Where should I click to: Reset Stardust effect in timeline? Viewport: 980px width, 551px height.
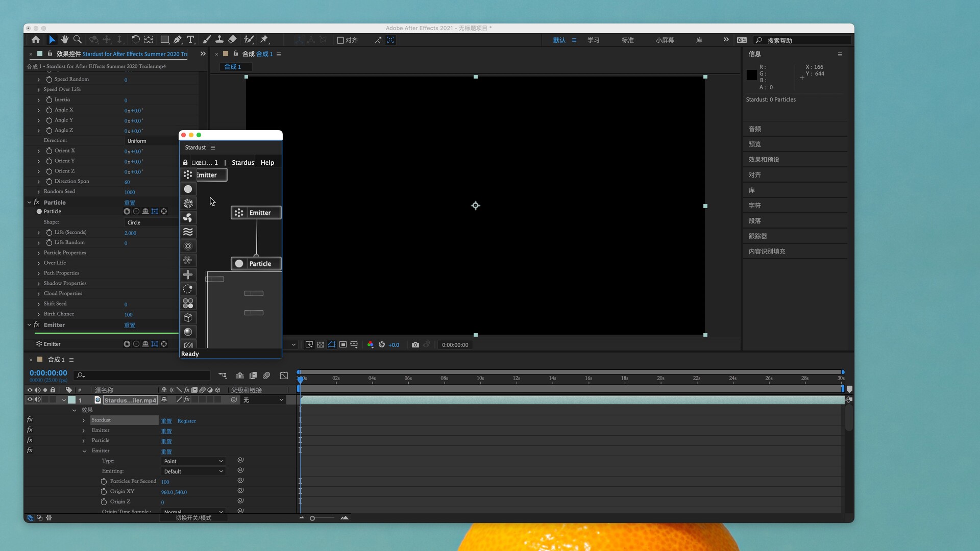click(x=166, y=421)
